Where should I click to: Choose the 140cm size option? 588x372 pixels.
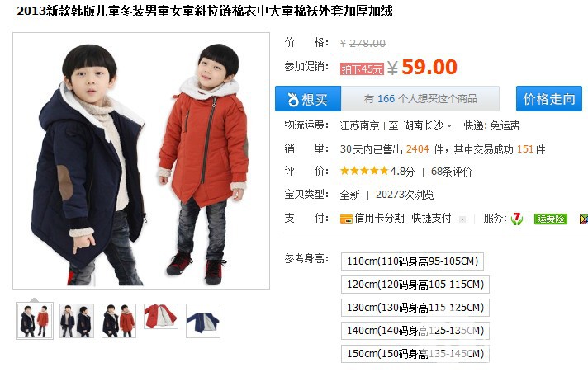[415, 331]
